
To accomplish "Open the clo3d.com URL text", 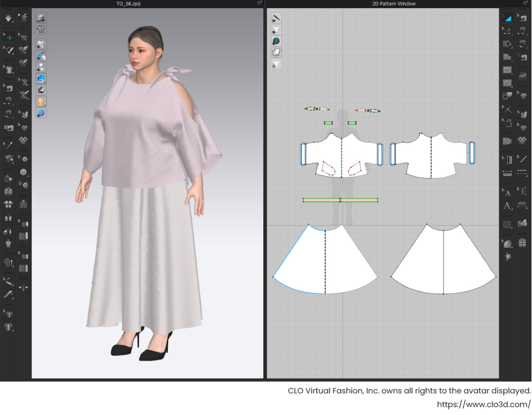I will coord(484,404).
